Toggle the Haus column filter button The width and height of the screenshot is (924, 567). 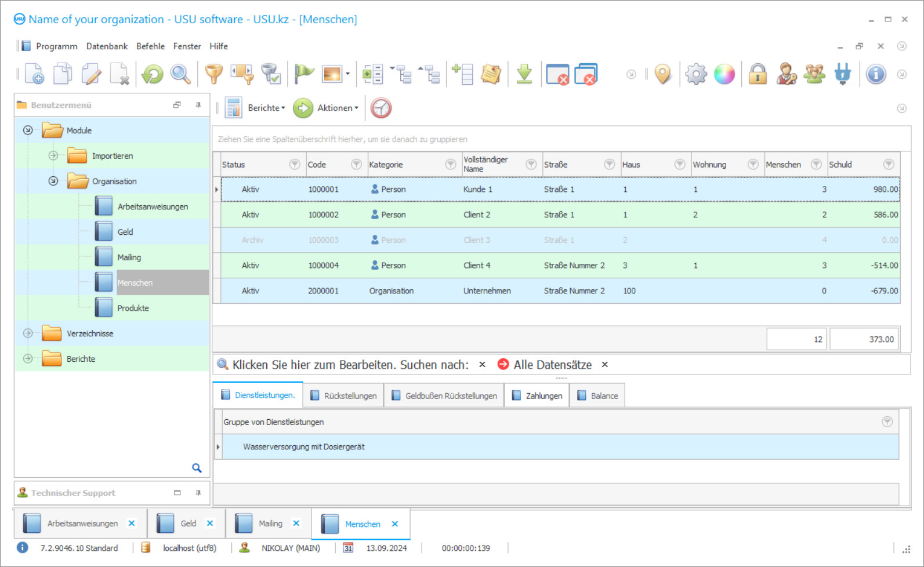680,165
